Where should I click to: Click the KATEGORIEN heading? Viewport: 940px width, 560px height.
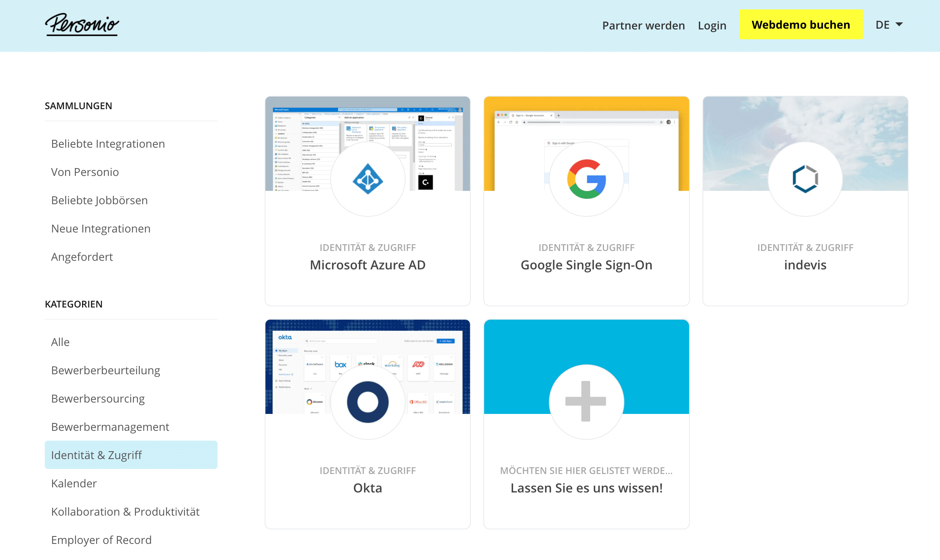73,304
